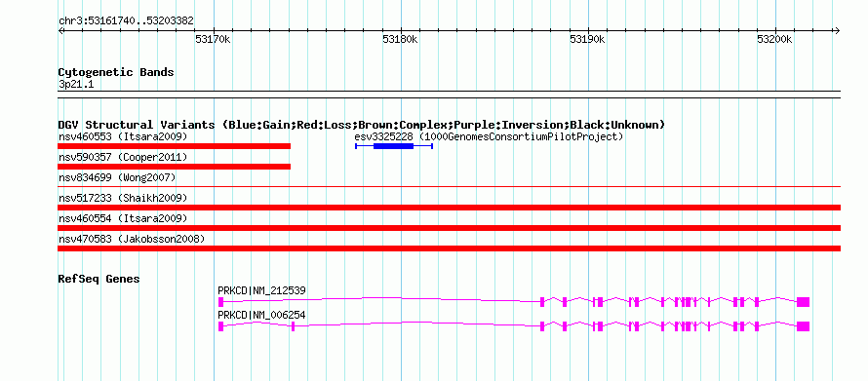The width and height of the screenshot is (868, 381).
Task: Click the nsv460554 red variant bar
Action: click(450, 228)
